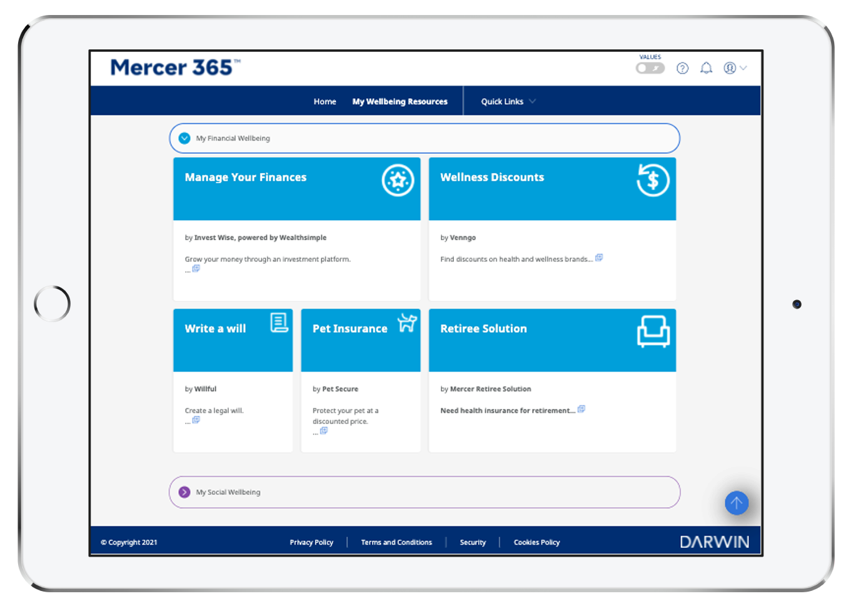Click the DARWIN logo in footer

pyautogui.click(x=715, y=542)
